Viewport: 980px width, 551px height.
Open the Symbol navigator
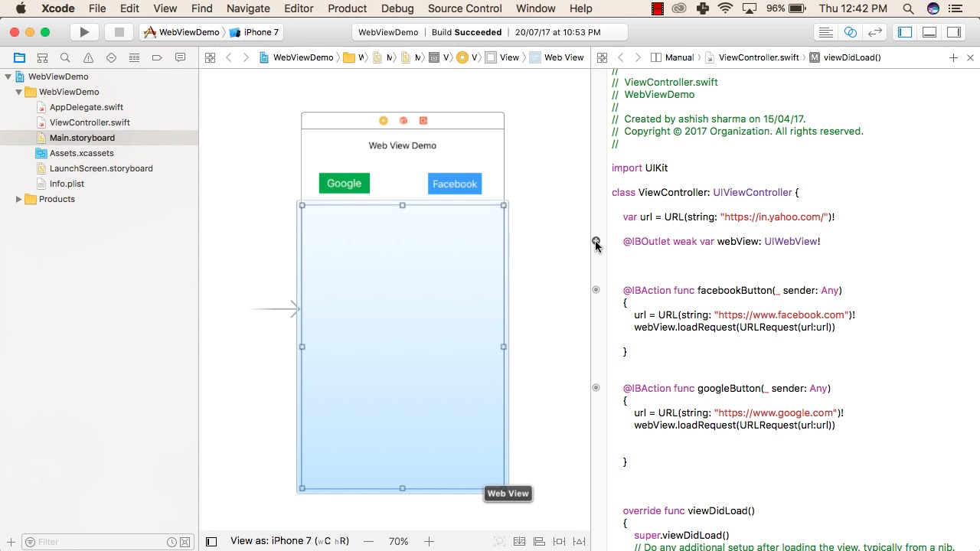click(x=42, y=57)
